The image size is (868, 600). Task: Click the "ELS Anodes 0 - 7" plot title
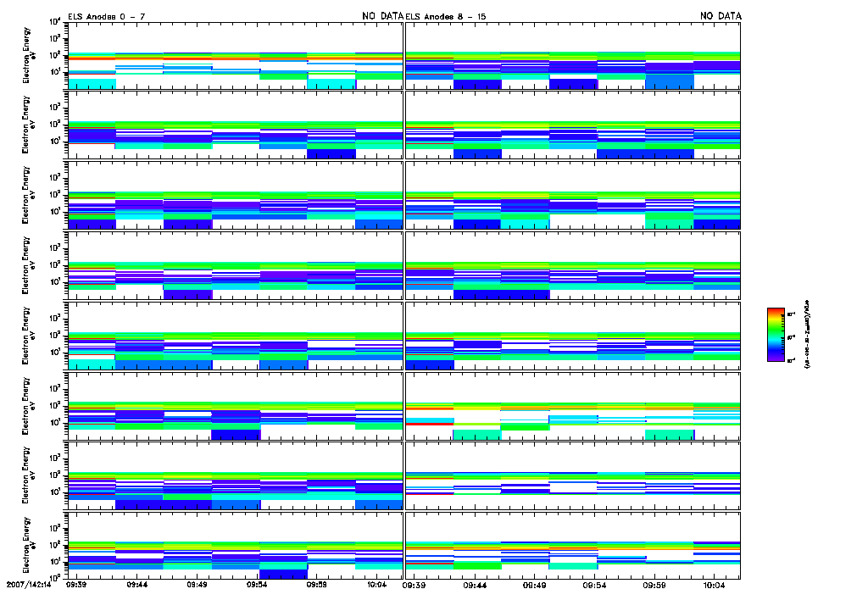click(x=106, y=17)
